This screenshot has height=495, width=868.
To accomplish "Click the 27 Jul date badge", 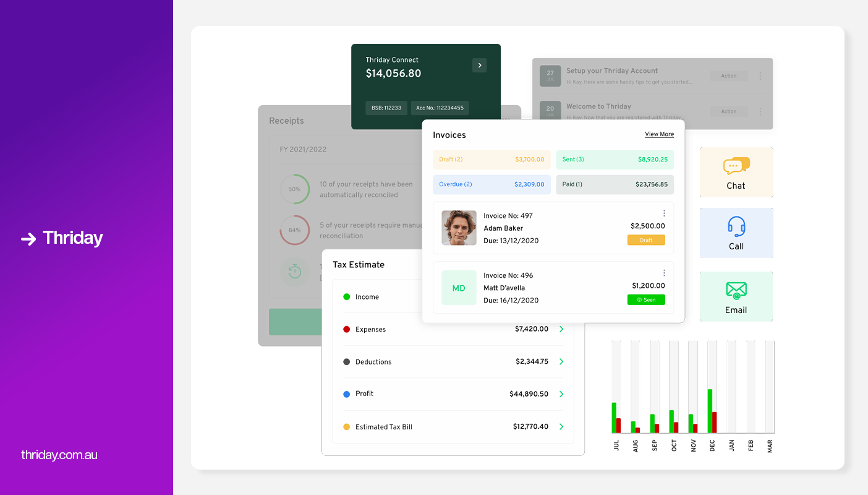I will click(550, 76).
